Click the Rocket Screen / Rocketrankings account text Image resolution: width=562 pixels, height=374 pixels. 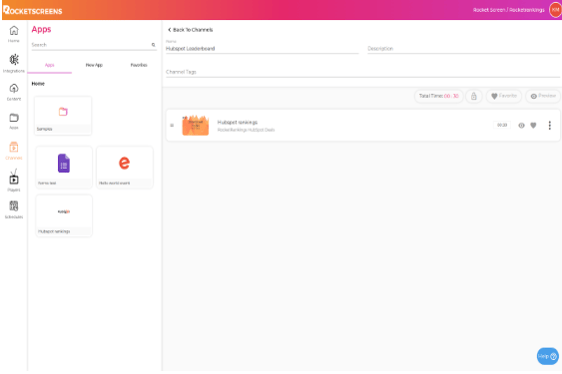[x=509, y=10]
